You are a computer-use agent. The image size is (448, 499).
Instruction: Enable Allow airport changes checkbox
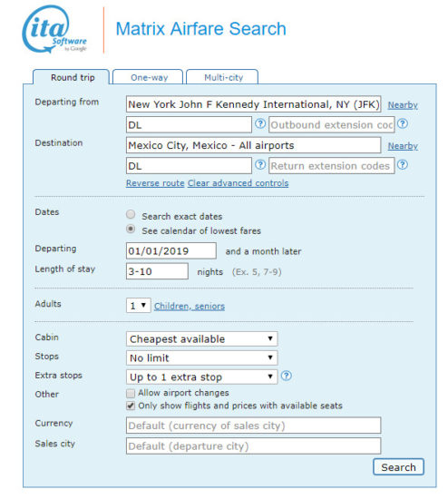(x=131, y=394)
